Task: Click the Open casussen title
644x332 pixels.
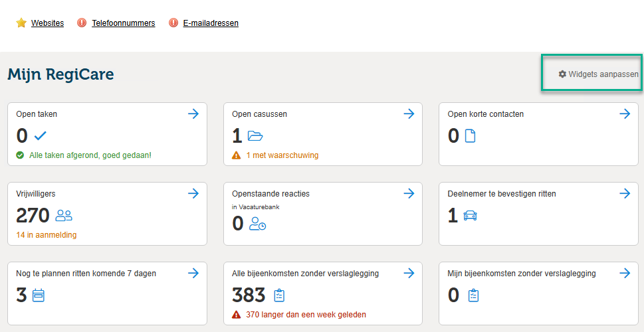Action: point(260,114)
